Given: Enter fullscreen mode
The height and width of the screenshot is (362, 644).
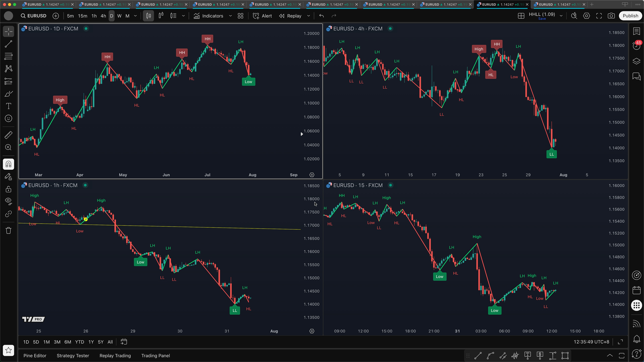Looking at the screenshot, I should [x=599, y=16].
